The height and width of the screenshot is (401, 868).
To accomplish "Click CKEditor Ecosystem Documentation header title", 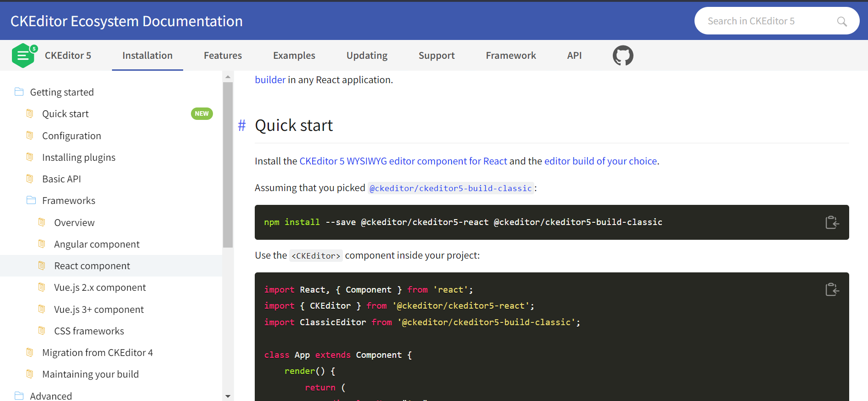I will (x=126, y=21).
